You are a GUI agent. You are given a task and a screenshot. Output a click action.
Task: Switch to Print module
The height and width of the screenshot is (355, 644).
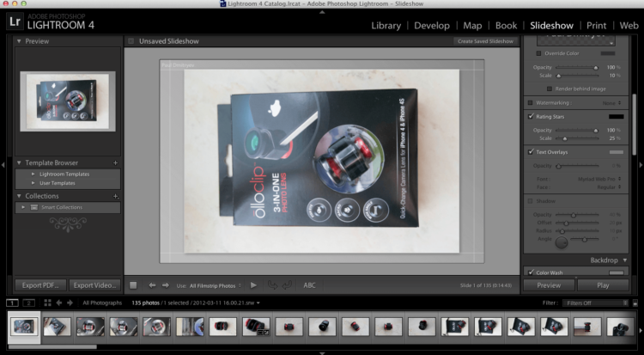(x=597, y=26)
